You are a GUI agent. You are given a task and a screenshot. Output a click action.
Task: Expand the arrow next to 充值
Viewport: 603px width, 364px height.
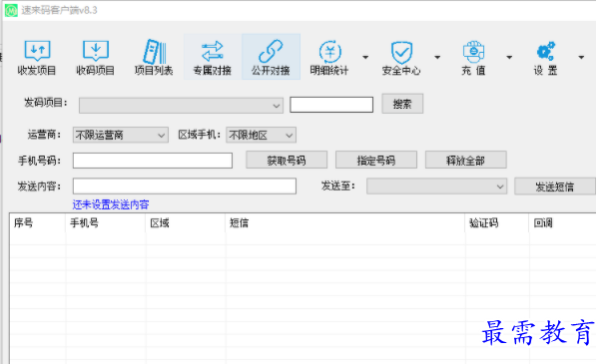509,57
